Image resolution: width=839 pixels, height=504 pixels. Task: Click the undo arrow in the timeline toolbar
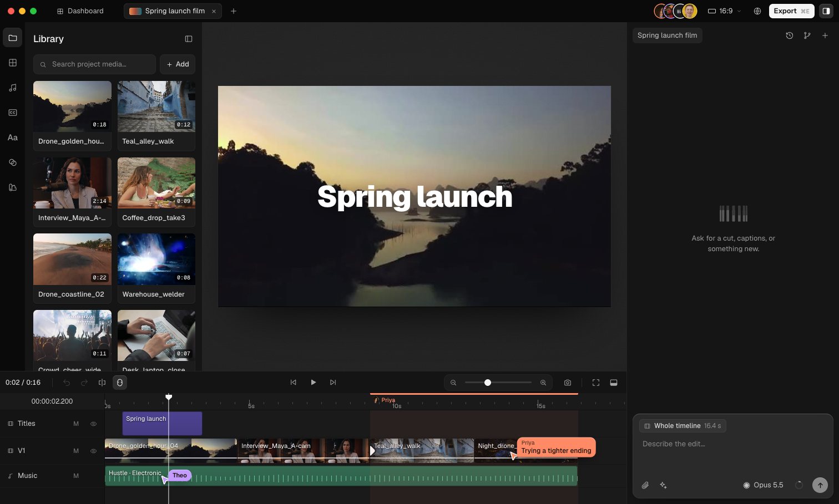[67, 383]
